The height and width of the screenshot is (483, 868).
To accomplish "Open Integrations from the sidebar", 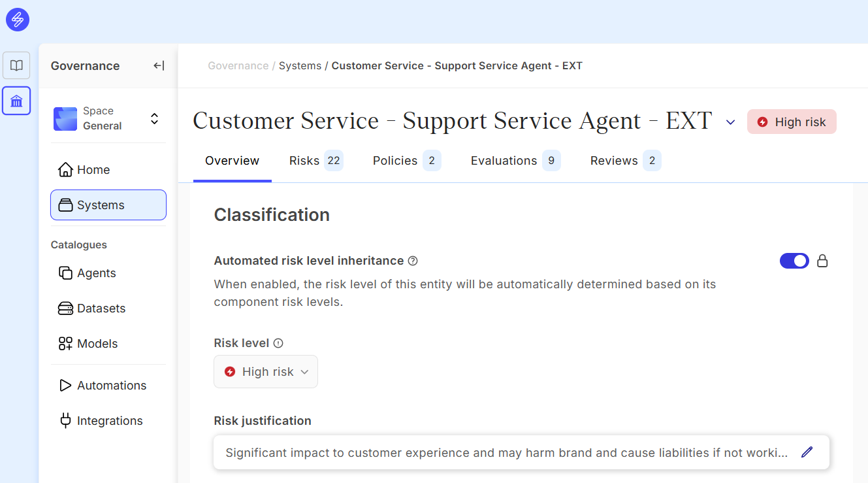I will (x=109, y=421).
